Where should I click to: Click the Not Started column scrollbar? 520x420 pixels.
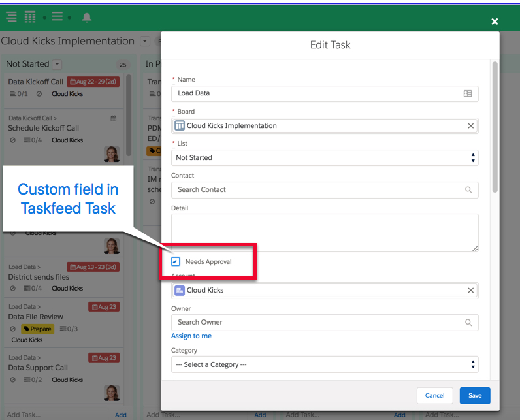[x=129, y=116]
